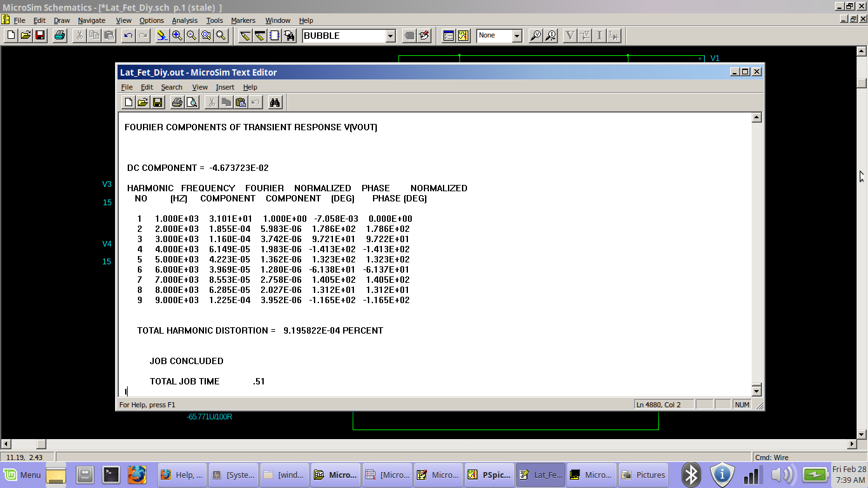868x488 pixels.
Task: Click Simulate icon in Schematics toolbar
Action: click(x=463, y=36)
